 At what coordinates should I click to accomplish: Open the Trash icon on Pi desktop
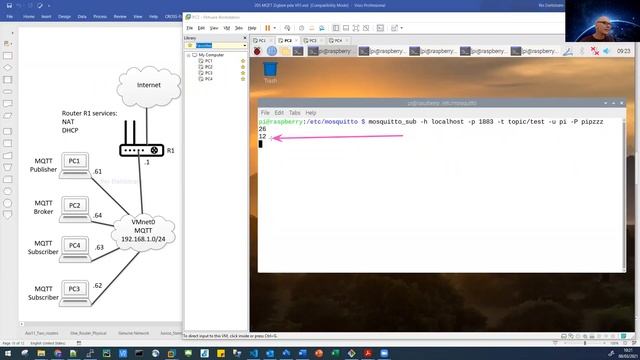pos(270,72)
